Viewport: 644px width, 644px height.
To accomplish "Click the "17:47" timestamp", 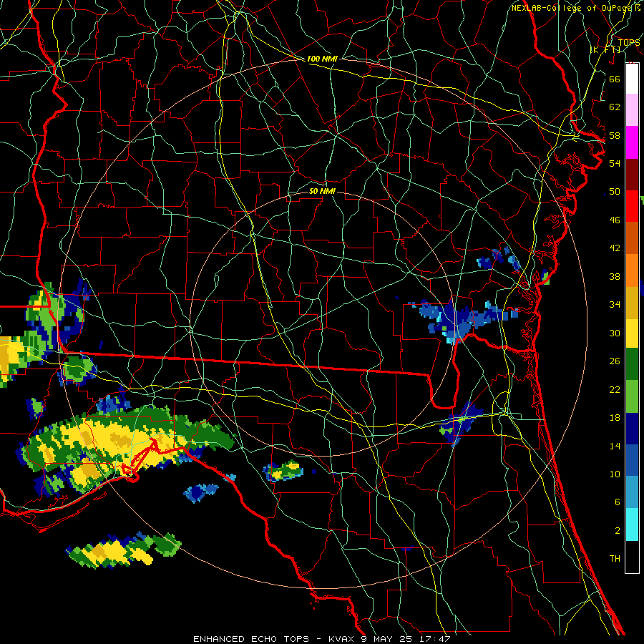I will 434,639.
